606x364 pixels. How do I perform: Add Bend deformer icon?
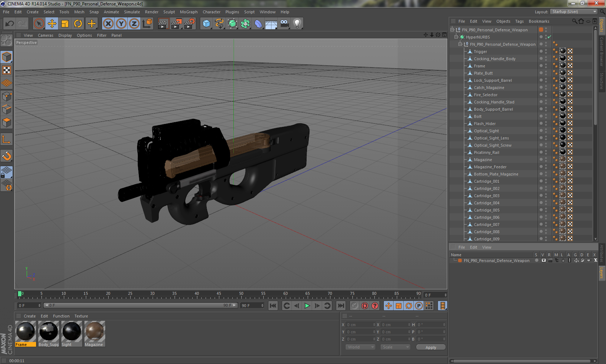click(258, 24)
